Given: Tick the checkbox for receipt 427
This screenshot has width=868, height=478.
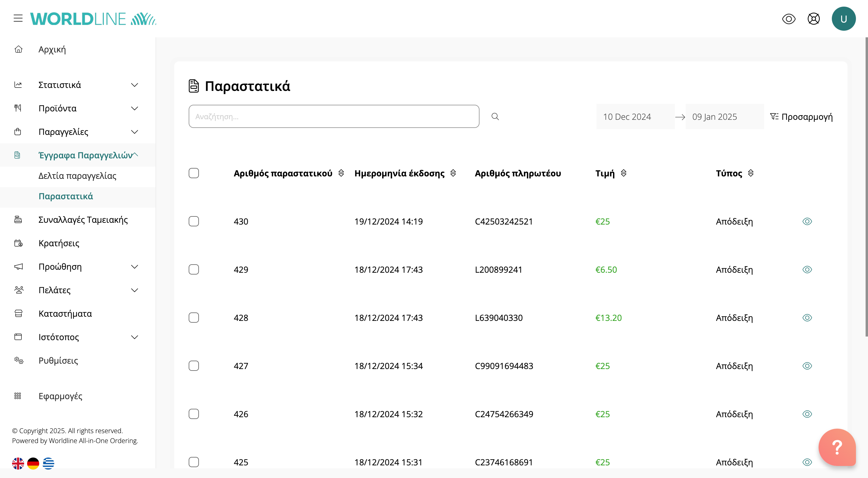Looking at the screenshot, I should click(x=194, y=366).
